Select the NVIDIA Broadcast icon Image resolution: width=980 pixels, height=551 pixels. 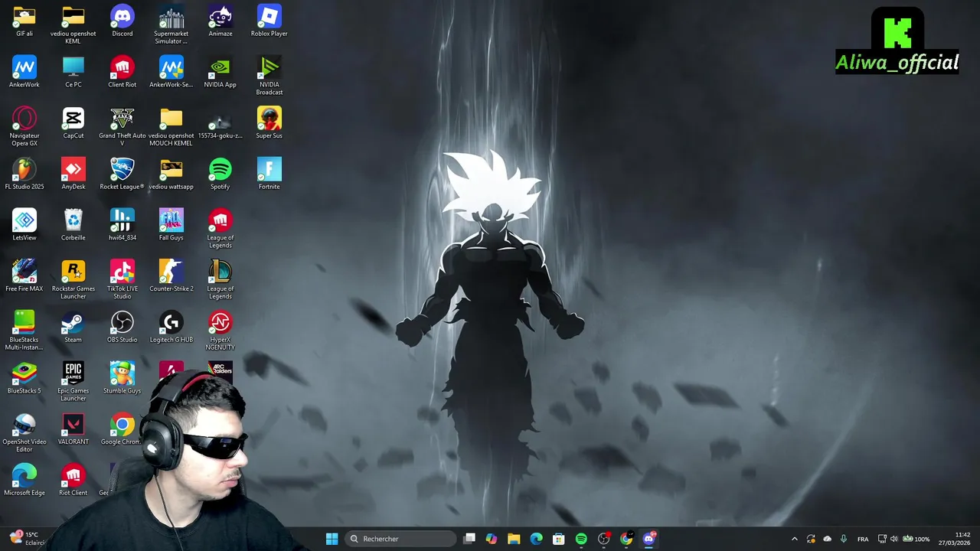click(269, 76)
